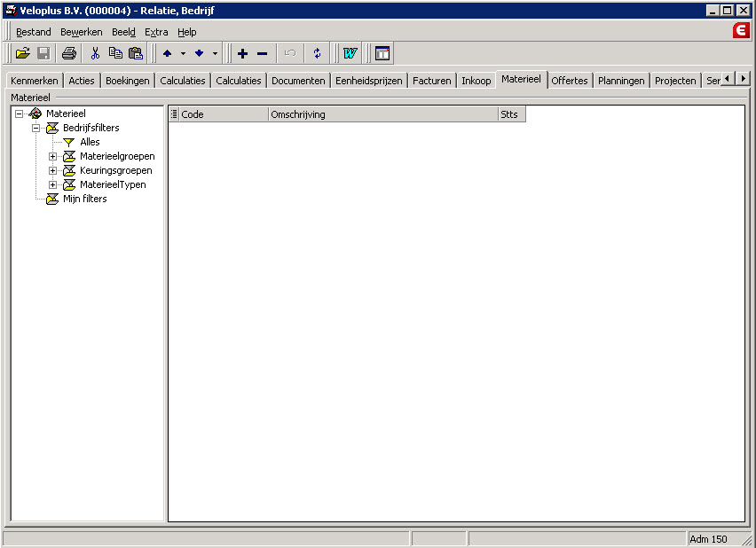Viewport: 756px width, 548px height.
Task: Click the Materieel root node icon
Action: point(35,114)
